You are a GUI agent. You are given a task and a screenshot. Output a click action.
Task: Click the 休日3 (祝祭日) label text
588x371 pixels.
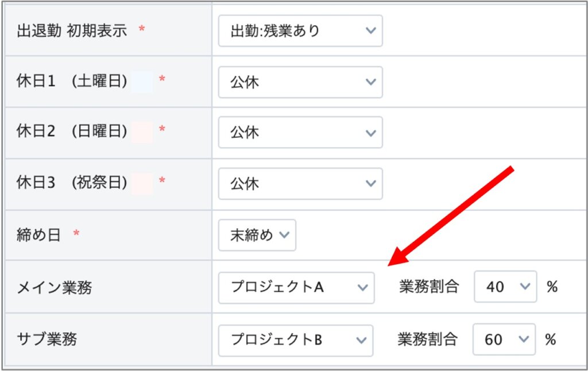point(72,184)
